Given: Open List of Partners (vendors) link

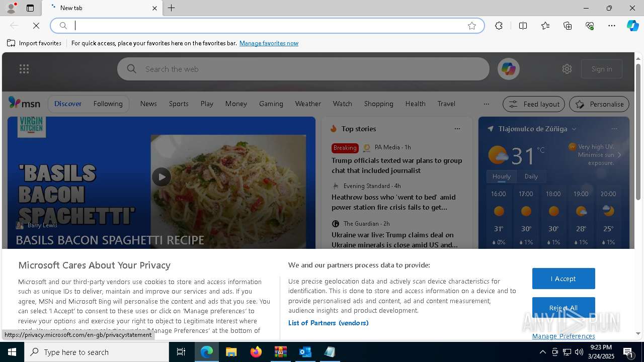Looking at the screenshot, I should pyautogui.click(x=329, y=323).
